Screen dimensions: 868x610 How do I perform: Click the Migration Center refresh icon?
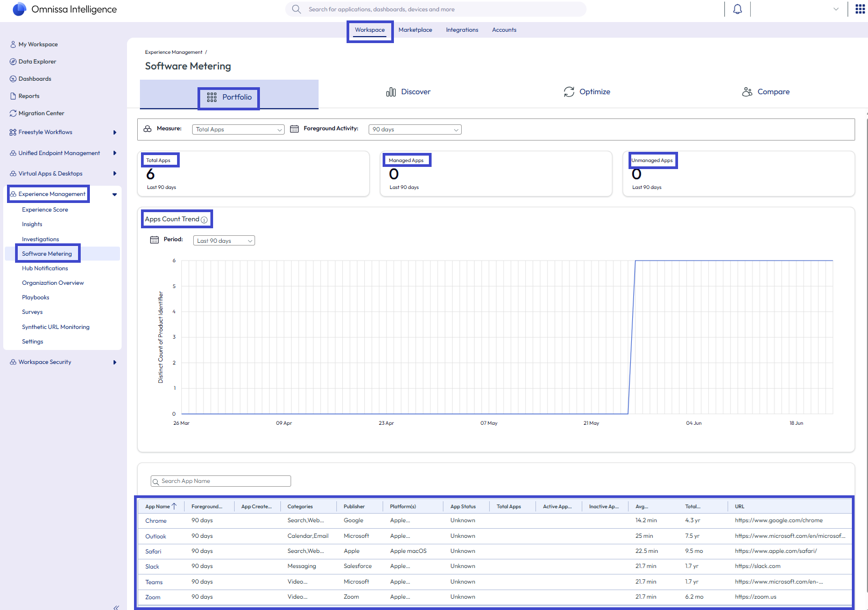(13, 113)
